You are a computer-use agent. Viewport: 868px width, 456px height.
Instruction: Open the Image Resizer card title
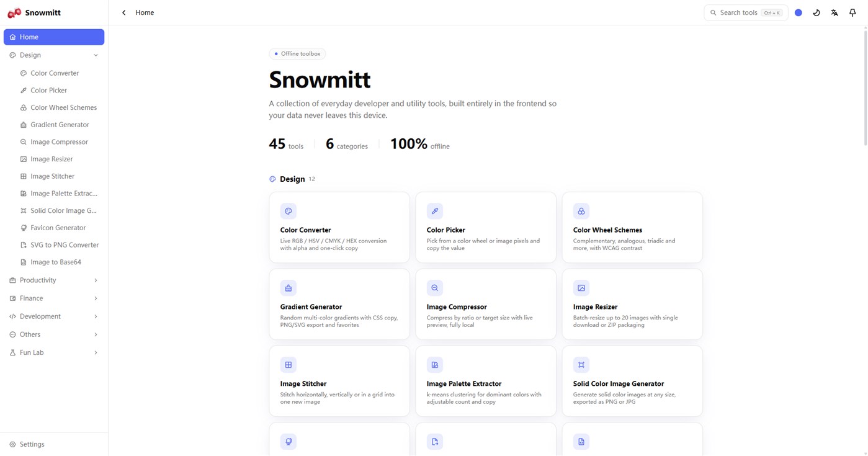[595, 307]
